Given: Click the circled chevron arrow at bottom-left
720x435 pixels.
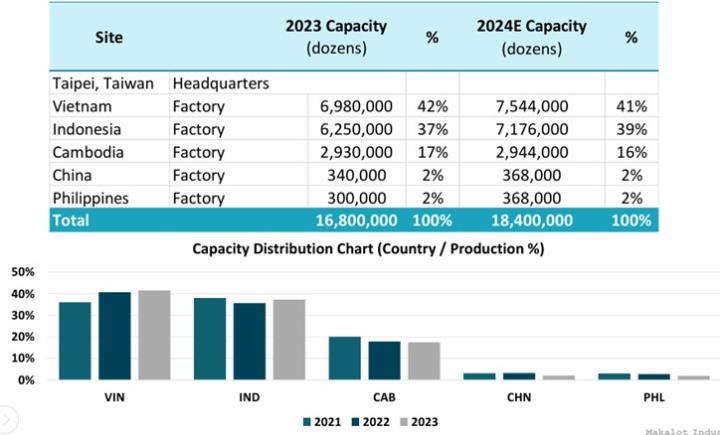Looking at the screenshot, I should pyautogui.click(x=5, y=413).
